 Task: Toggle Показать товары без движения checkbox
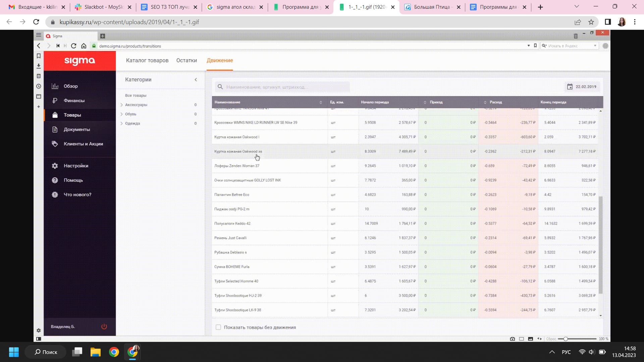[x=218, y=327]
